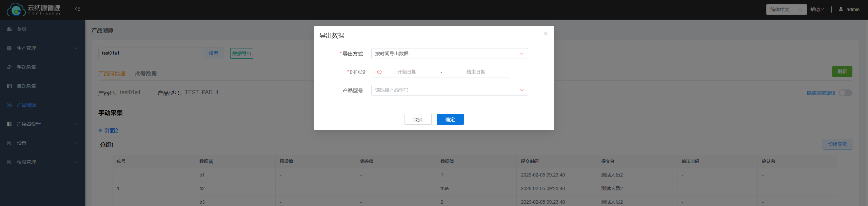Open the export method dropdown
This screenshot has width=868, height=206.
pos(449,54)
